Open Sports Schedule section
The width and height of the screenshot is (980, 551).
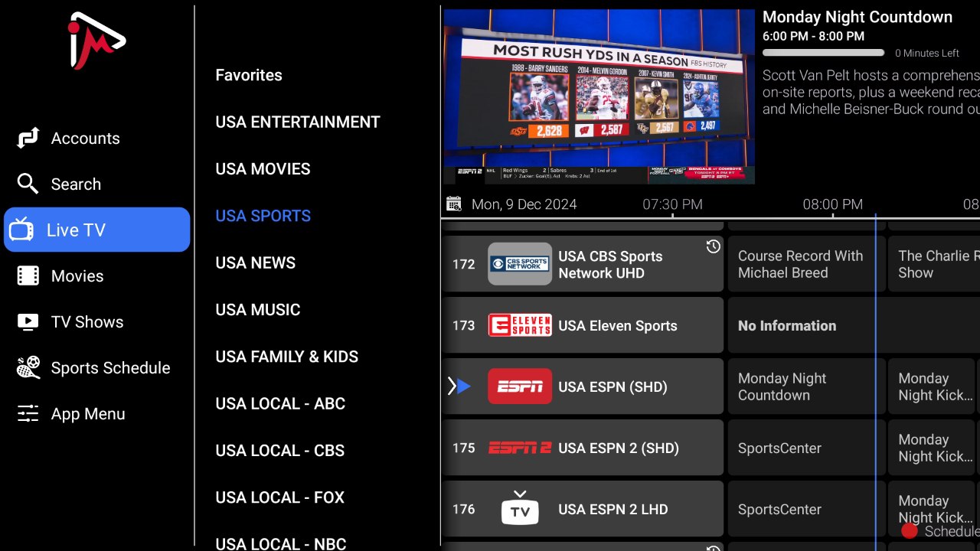(x=97, y=368)
